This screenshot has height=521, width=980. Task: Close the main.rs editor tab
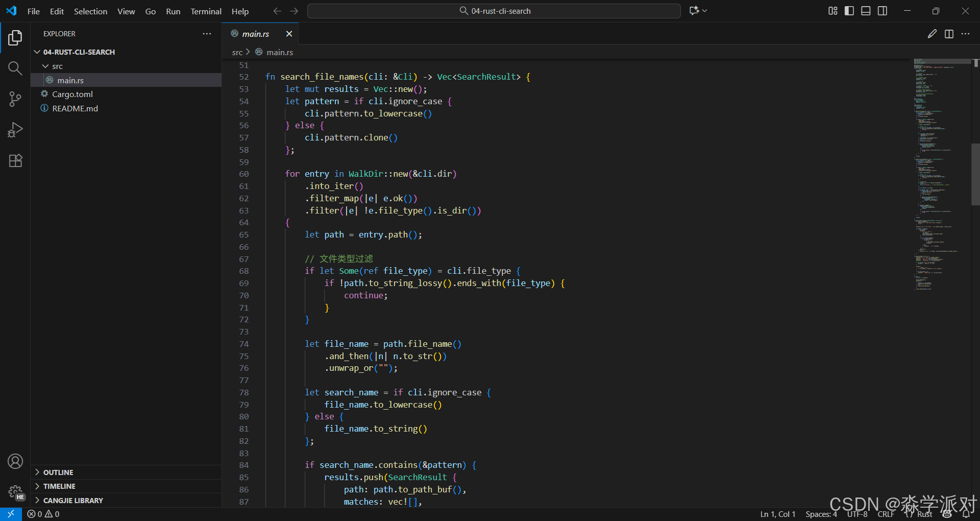point(289,34)
